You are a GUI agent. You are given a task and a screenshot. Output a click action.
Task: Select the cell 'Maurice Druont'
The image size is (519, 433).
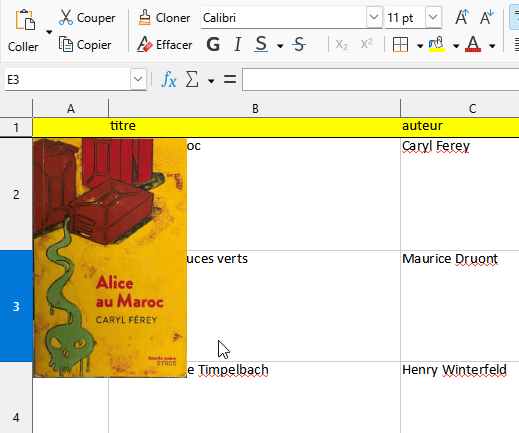tap(460, 306)
